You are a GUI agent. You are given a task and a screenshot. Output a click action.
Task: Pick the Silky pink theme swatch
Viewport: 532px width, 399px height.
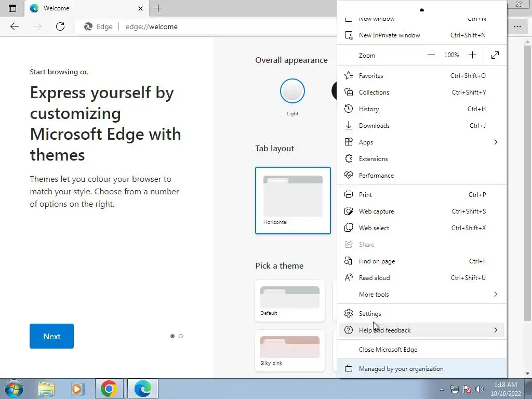point(290,351)
